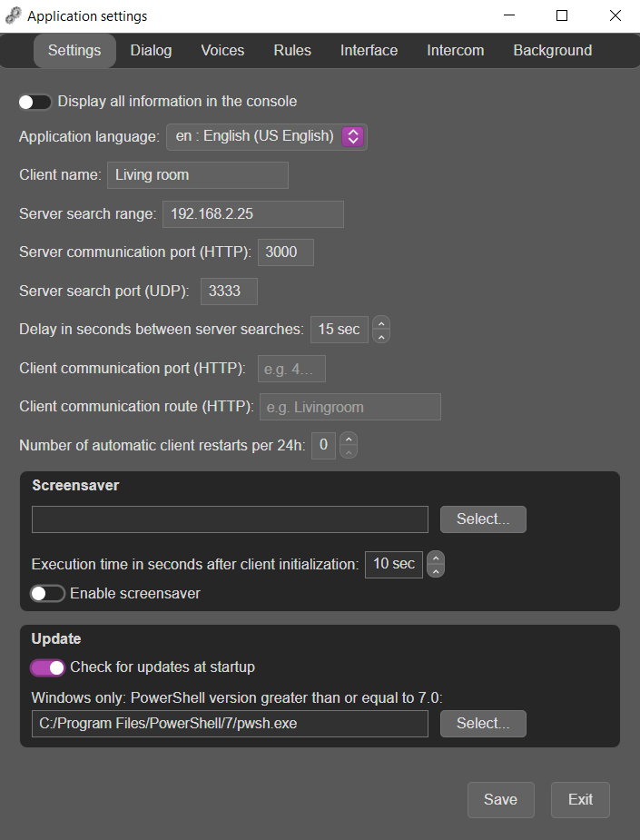Select the Rules tab
Screen dimensions: 640x840
292,50
